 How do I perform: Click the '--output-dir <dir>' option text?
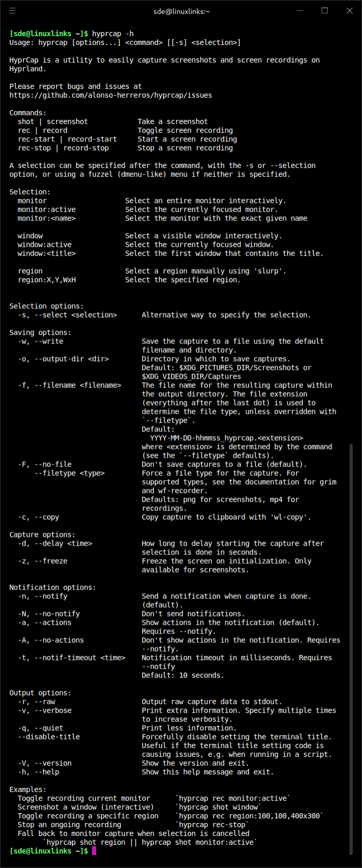coord(71,359)
